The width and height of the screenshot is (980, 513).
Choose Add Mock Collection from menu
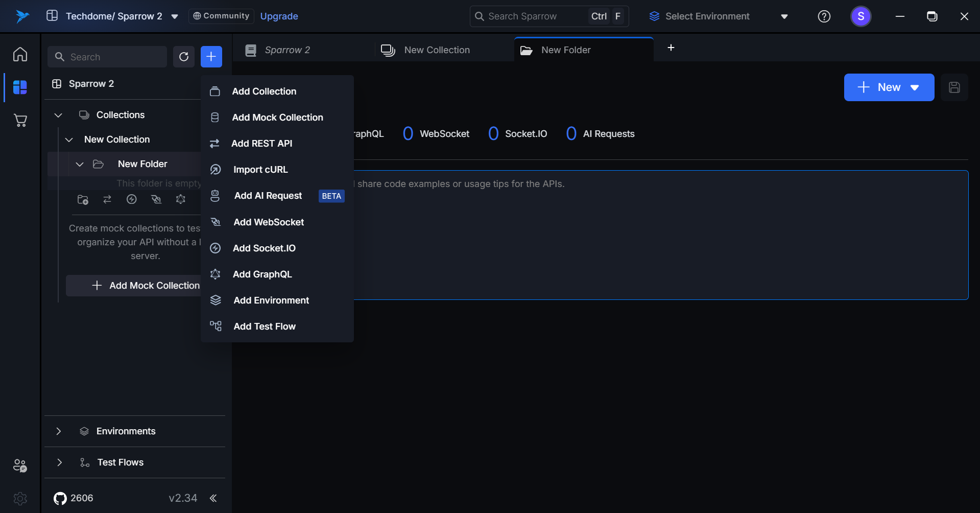[x=277, y=118]
